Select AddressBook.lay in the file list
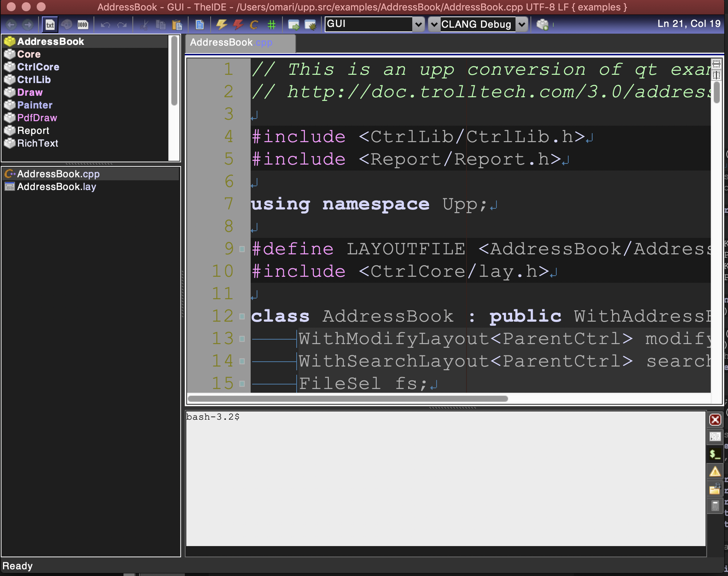Viewport: 728px width, 576px height. tap(56, 187)
